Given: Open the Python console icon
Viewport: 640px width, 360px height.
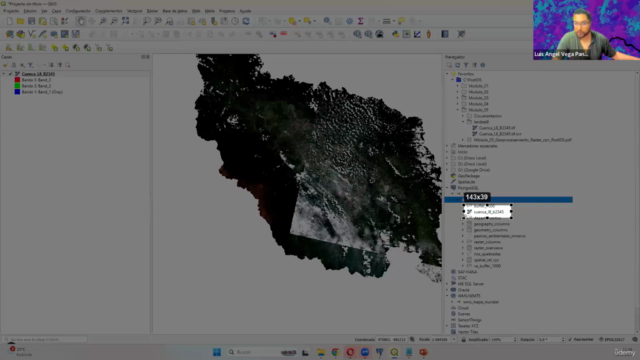Looking at the screenshot, I should tap(395, 34).
